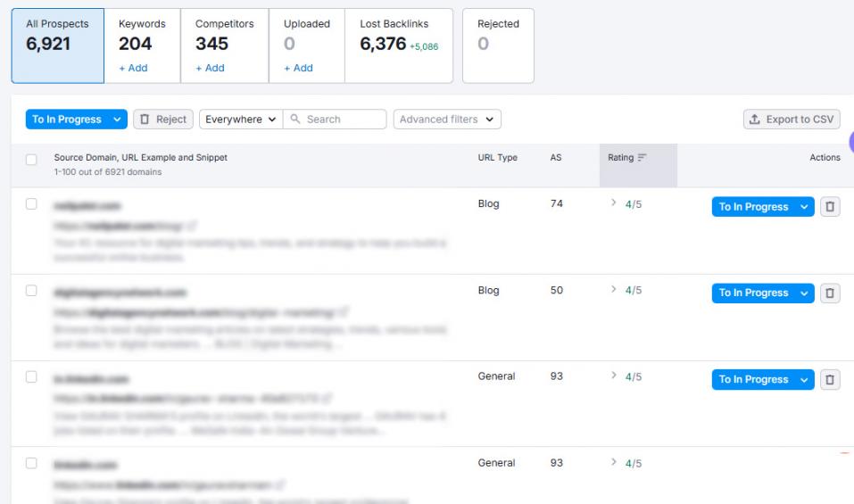Click trash icon in second prospect row

tap(830, 293)
